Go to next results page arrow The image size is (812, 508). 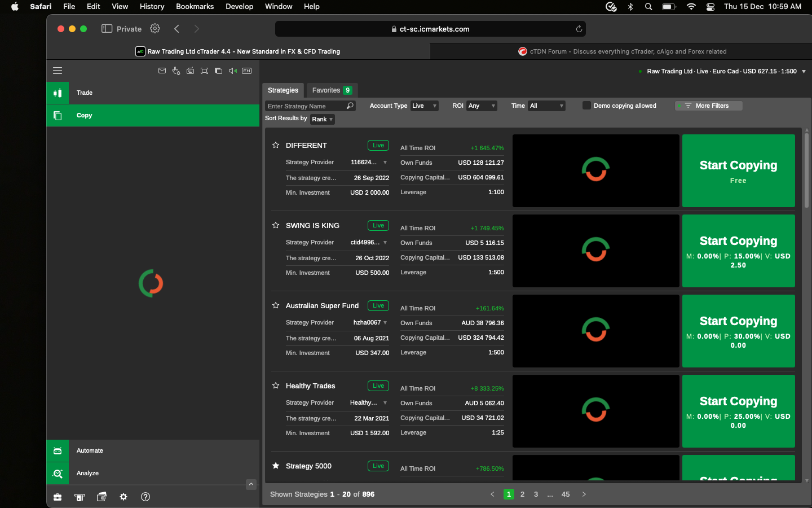pyautogui.click(x=584, y=494)
